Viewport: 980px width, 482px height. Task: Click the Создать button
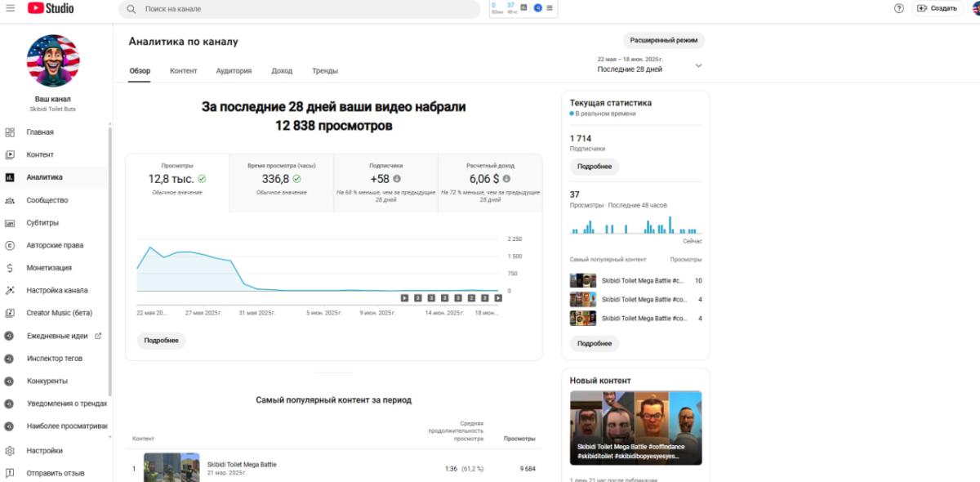937,8
